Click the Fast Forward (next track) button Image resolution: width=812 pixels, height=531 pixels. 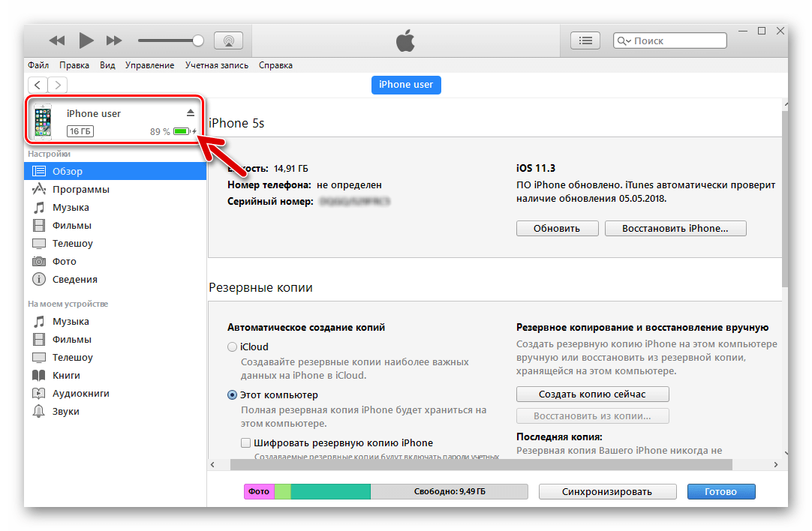coord(114,40)
